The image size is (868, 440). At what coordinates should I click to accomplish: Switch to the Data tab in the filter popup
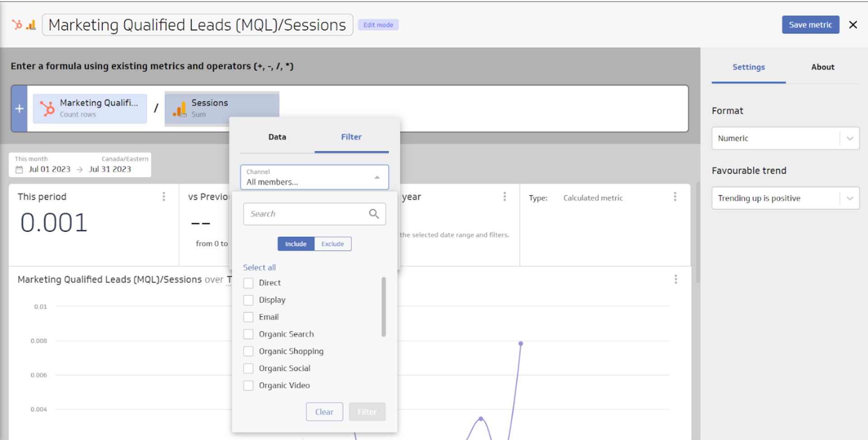point(277,137)
